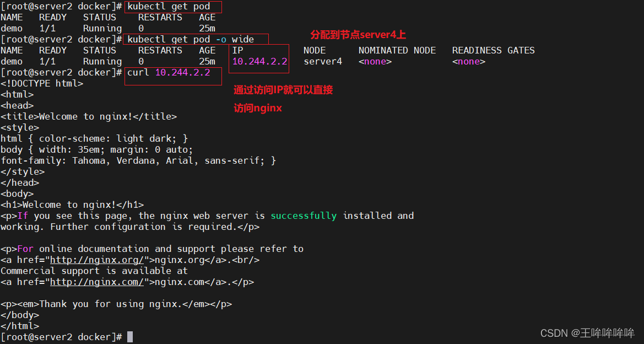Image resolution: width=644 pixels, height=344 pixels.
Task: Click the http://nginx.org/ URL
Action: pos(96,260)
